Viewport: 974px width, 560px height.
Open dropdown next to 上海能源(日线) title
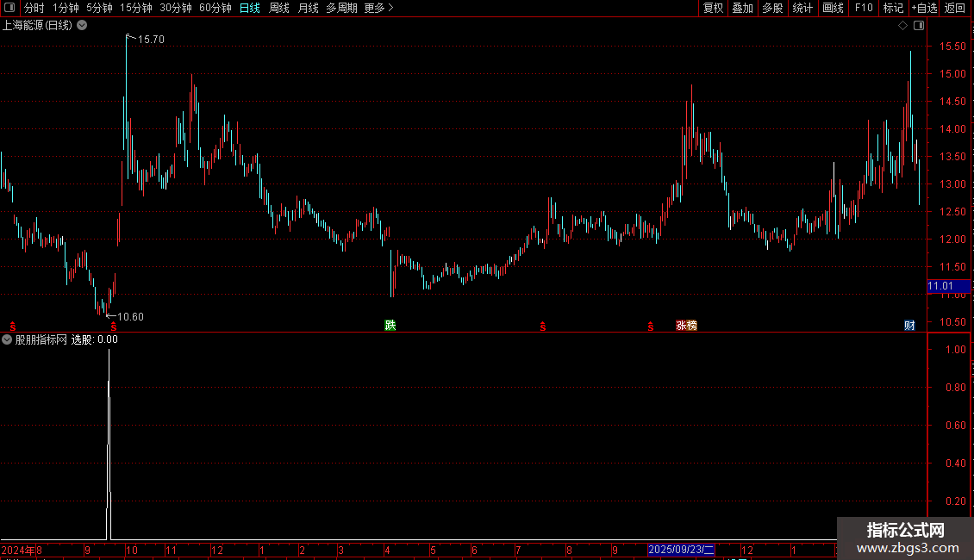point(82,26)
